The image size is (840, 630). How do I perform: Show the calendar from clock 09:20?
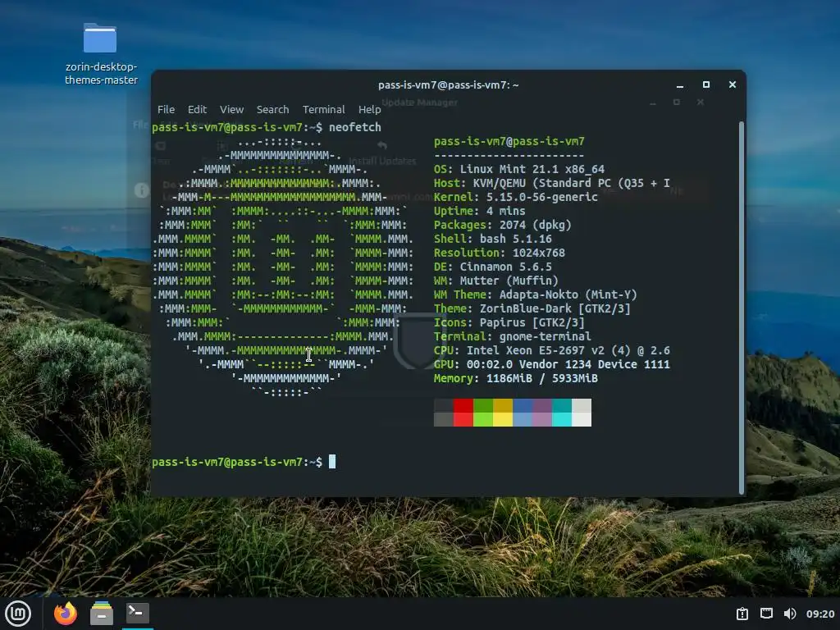pos(820,614)
